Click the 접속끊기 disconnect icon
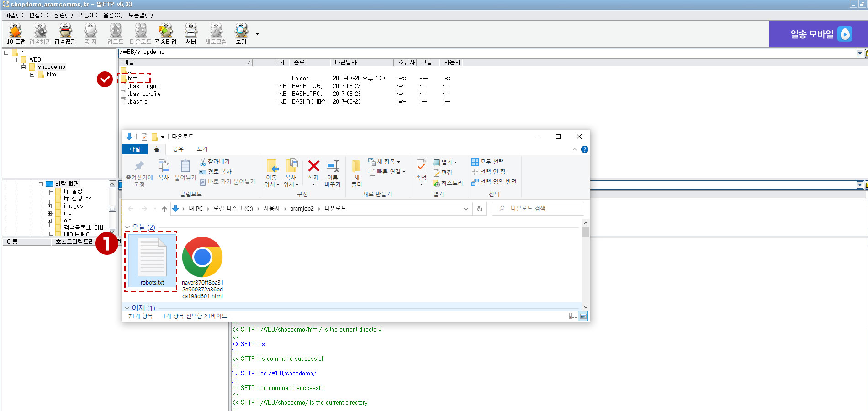Image resolution: width=868 pixels, height=411 pixels. (x=65, y=34)
